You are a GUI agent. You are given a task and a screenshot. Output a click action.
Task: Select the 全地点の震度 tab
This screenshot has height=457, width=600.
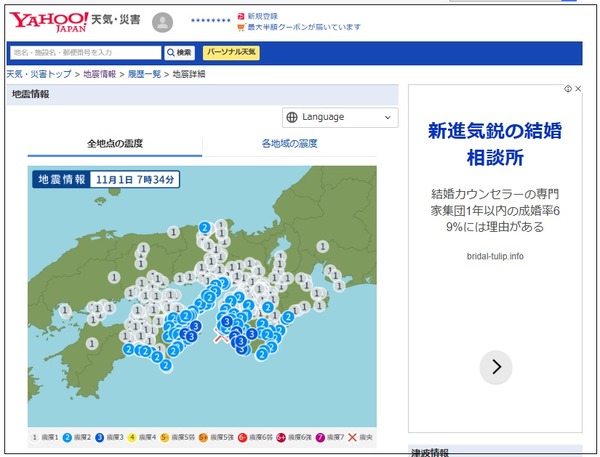click(115, 144)
